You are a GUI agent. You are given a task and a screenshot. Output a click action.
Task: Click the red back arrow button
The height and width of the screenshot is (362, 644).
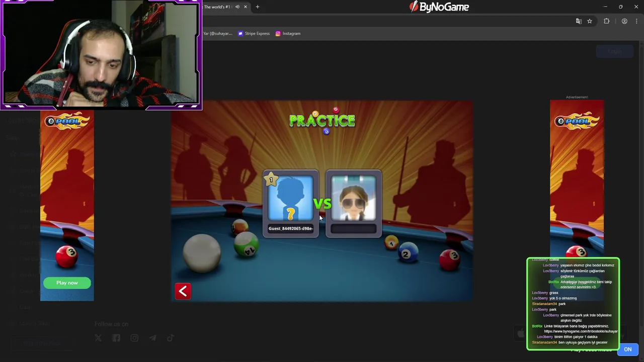coord(183,291)
